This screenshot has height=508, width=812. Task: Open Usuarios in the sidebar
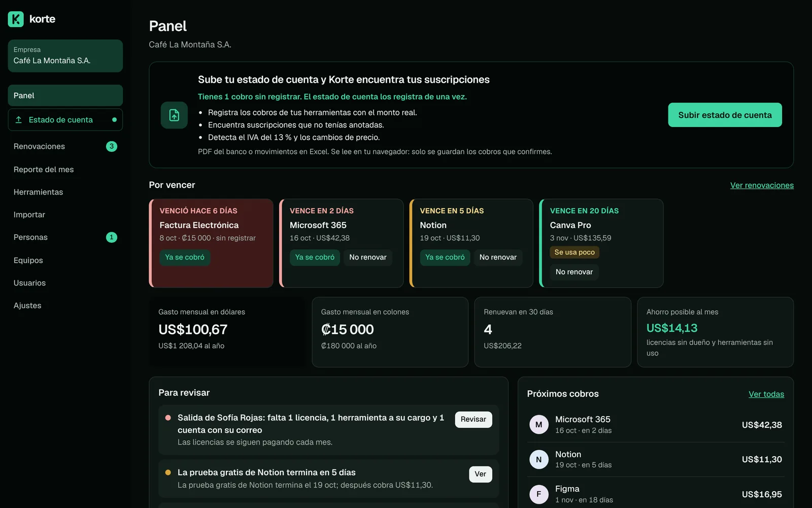coord(65,283)
